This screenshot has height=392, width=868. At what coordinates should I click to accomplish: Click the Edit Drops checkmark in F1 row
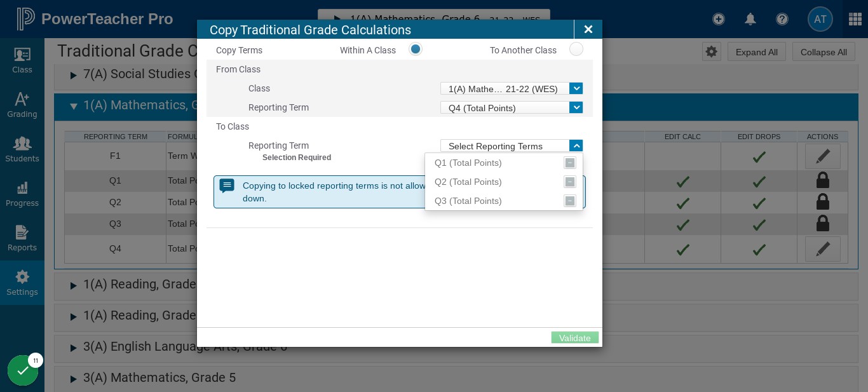pyautogui.click(x=759, y=156)
